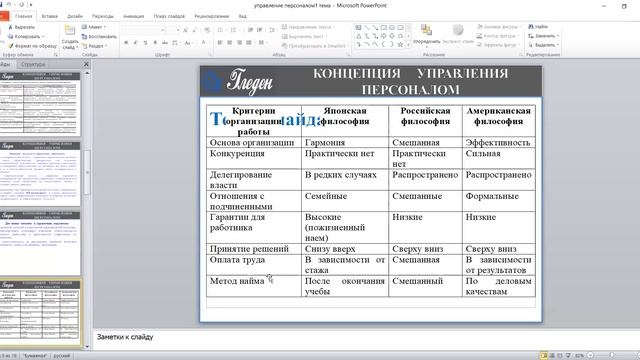This screenshot has height=360, width=640.
Task: Click the Найти find button
Action: tap(538, 27)
